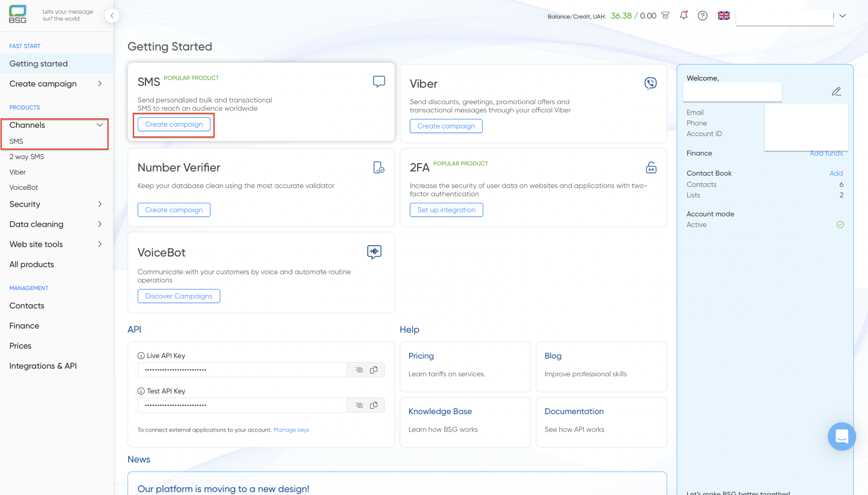Expand the Web site tools section
The height and width of the screenshot is (495, 868).
point(100,244)
